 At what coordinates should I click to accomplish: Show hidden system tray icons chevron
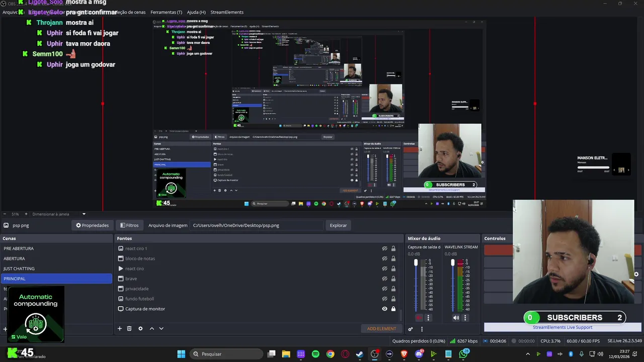[x=527, y=354]
